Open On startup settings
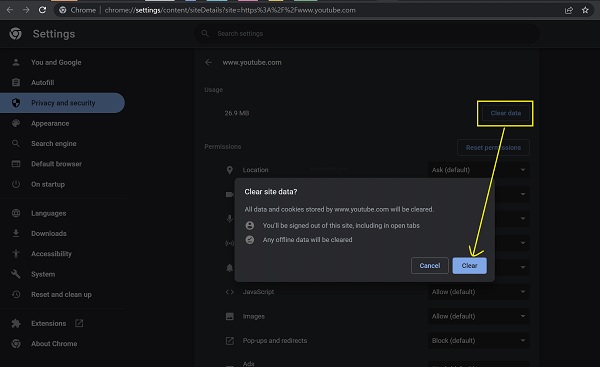The width and height of the screenshot is (600, 367). click(x=62, y=184)
